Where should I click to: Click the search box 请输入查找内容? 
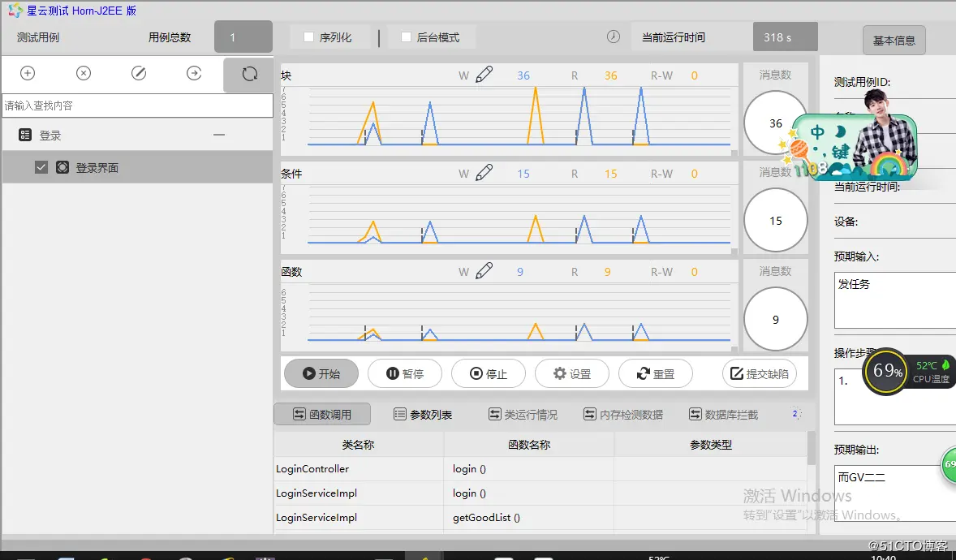pos(138,106)
